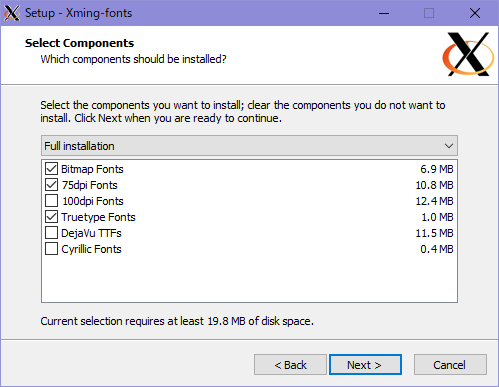Cancel the Xming-fonts setup
Image resolution: width=499 pixels, height=387 pixels.
[450, 365]
